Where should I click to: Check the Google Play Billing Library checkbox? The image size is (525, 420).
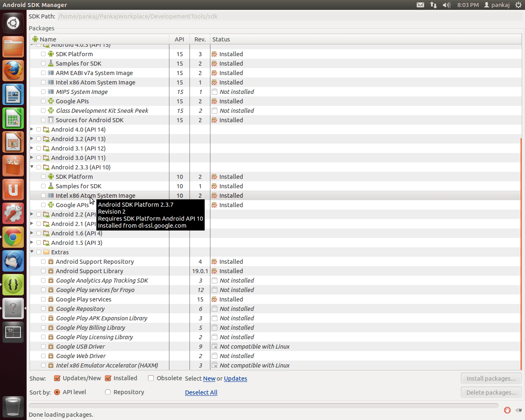[43, 328]
